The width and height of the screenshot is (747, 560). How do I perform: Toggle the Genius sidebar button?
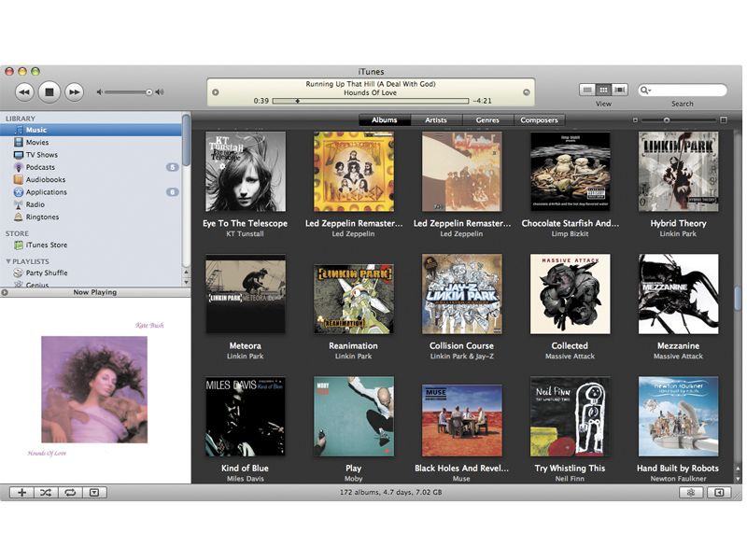tap(719, 493)
